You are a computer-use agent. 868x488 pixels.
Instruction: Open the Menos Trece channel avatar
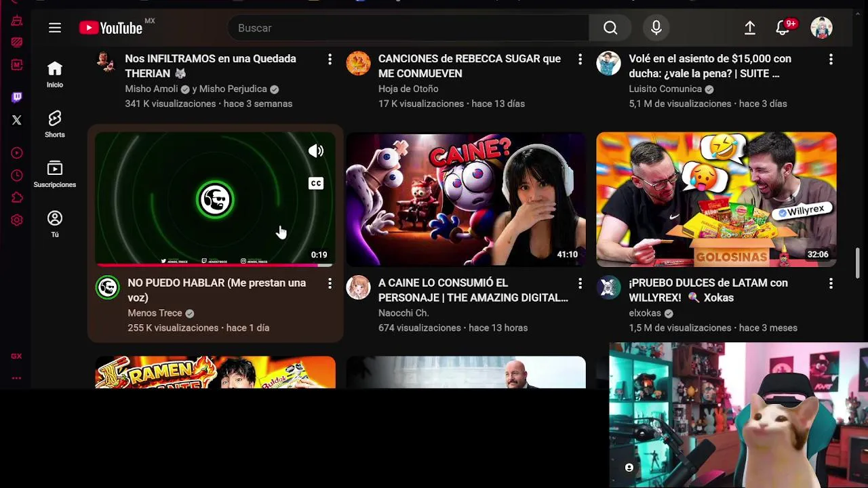click(107, 287)
